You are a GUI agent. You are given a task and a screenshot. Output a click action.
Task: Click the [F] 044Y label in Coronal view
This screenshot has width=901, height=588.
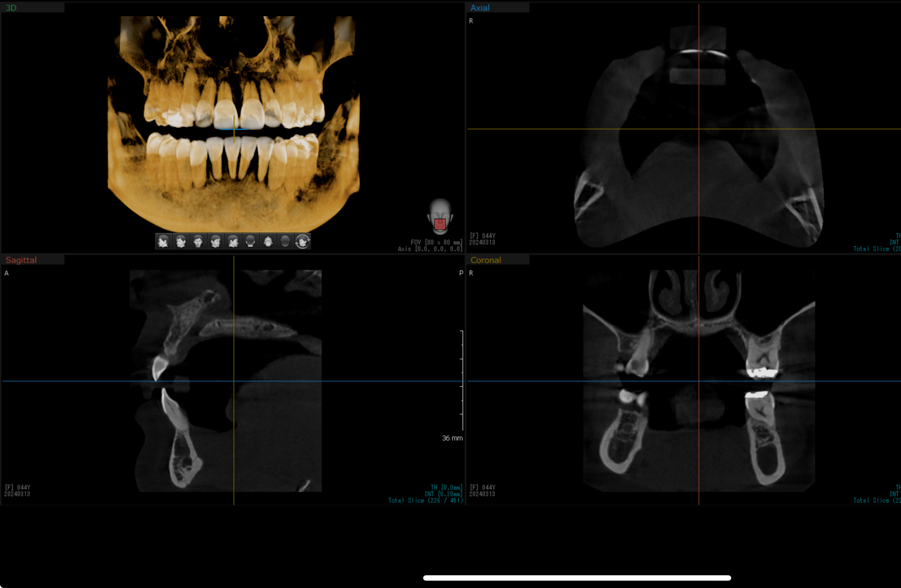tap(483, 487)
